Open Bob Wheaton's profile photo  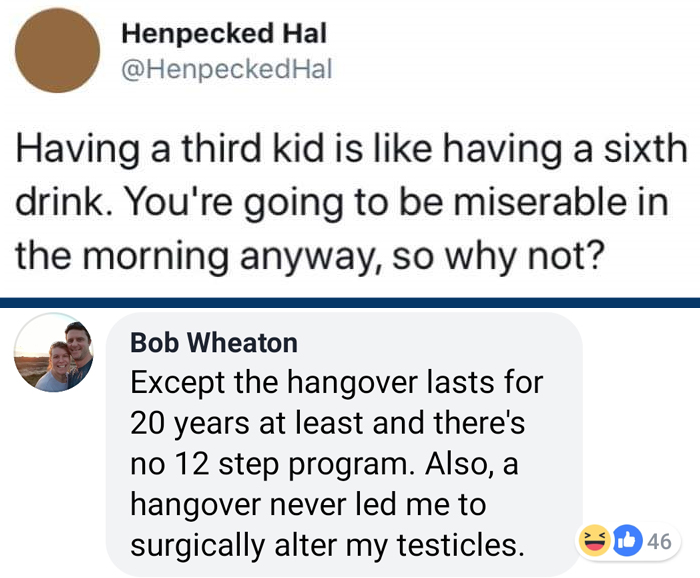coord(53,352)
